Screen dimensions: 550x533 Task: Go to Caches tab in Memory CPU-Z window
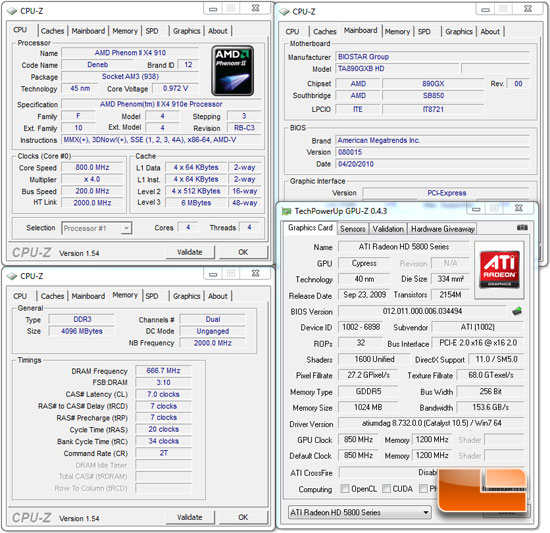(x=52, y=296)
